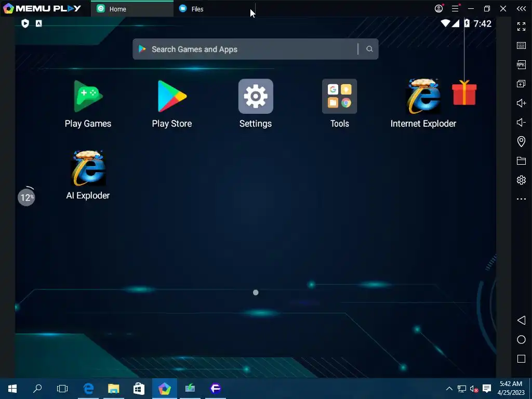Viewport: 532px width, 399px height.
Task: Open the GPS location tool
Action: pyautogui.click(x=521, y=141)
